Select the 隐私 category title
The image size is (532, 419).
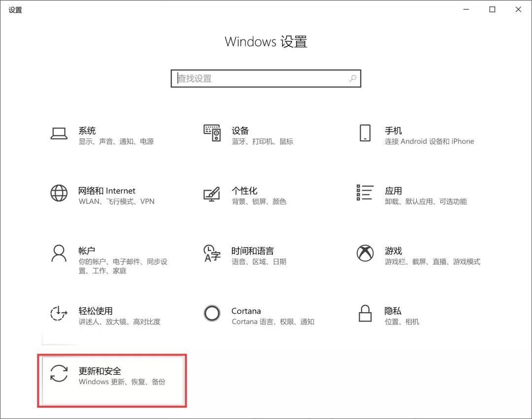(393, 311)
